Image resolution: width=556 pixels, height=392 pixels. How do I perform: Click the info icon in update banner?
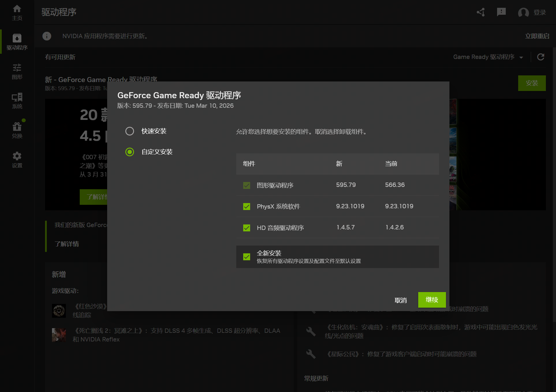click(47, 36)
